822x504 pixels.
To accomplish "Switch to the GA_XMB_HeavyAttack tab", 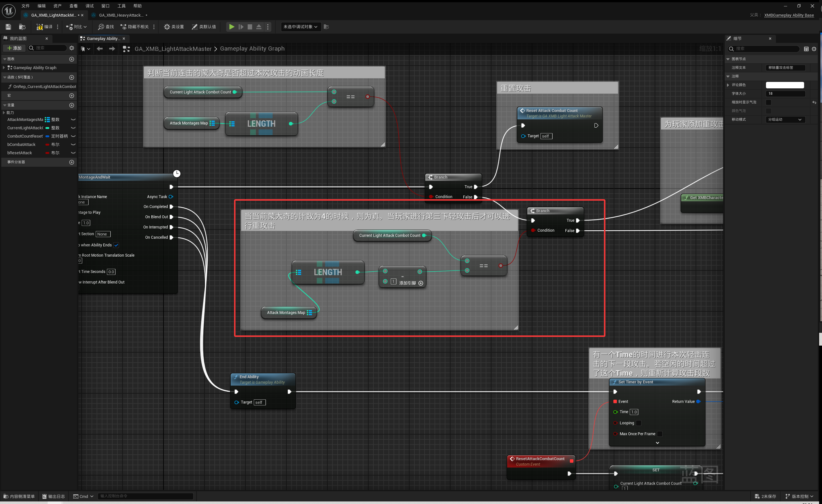I will [121, 15].
